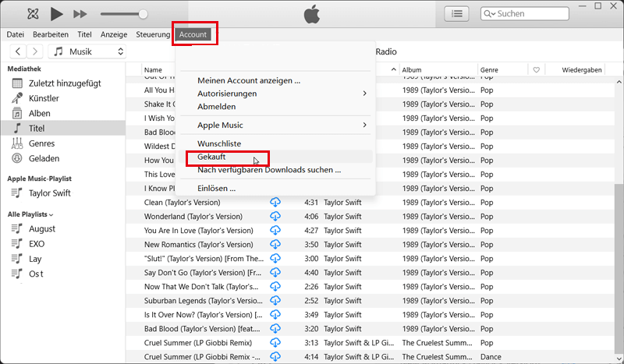Select the song Clean (Taylor's Version)
Screen dimensions: 624x364
coord(183,203)
